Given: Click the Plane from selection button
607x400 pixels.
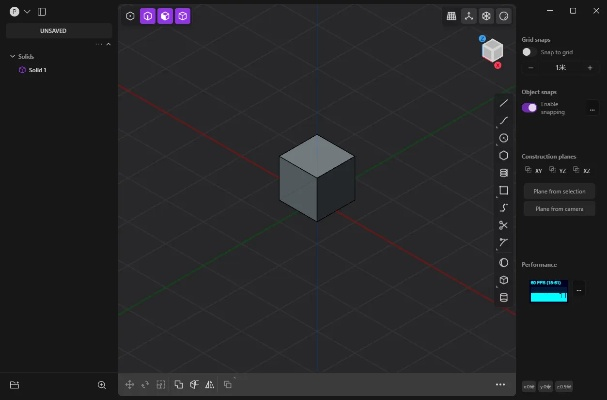Looking at the screenshot, I should tap(559, 190).
